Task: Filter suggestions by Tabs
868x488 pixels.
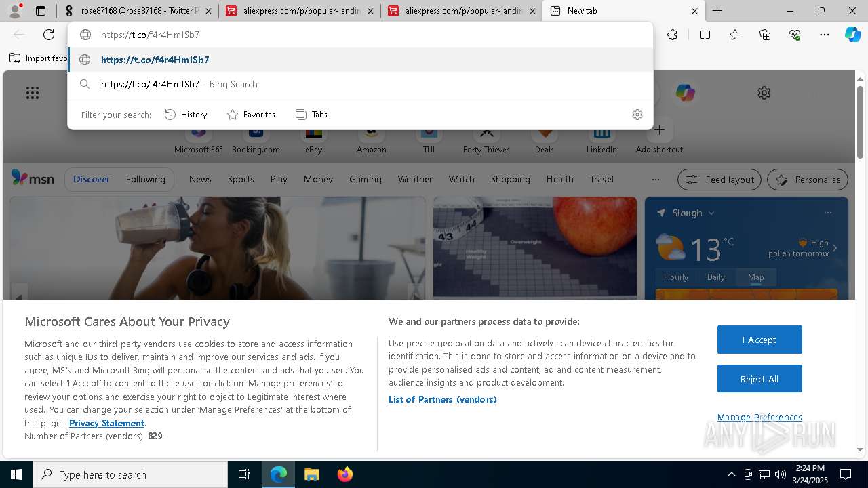Action: point(312,115)
